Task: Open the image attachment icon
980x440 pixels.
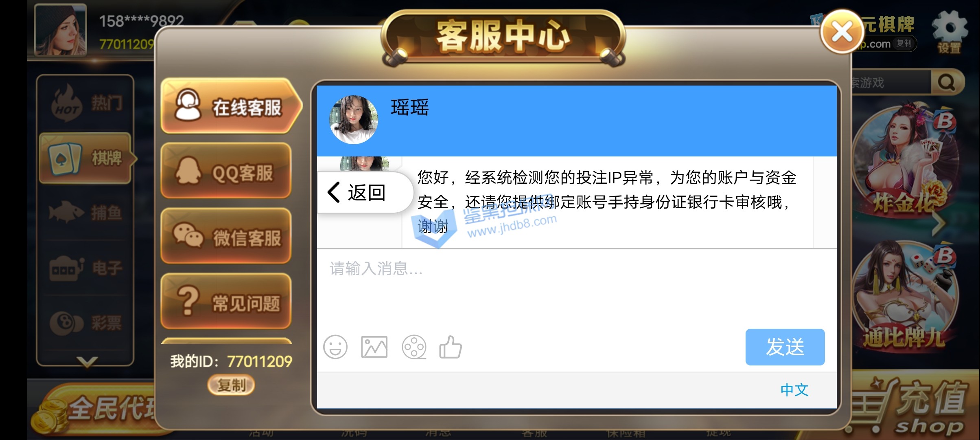Action: 374,347
